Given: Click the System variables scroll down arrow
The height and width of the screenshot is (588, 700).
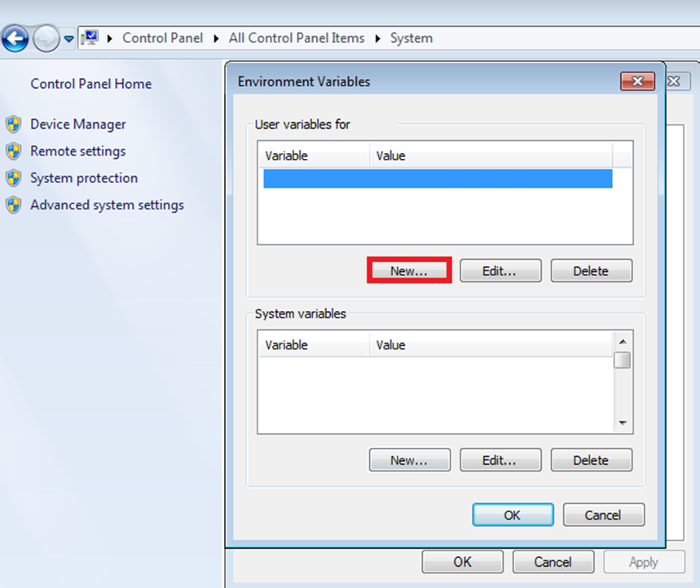Looking at the screenshot, I should pos(622,423).
